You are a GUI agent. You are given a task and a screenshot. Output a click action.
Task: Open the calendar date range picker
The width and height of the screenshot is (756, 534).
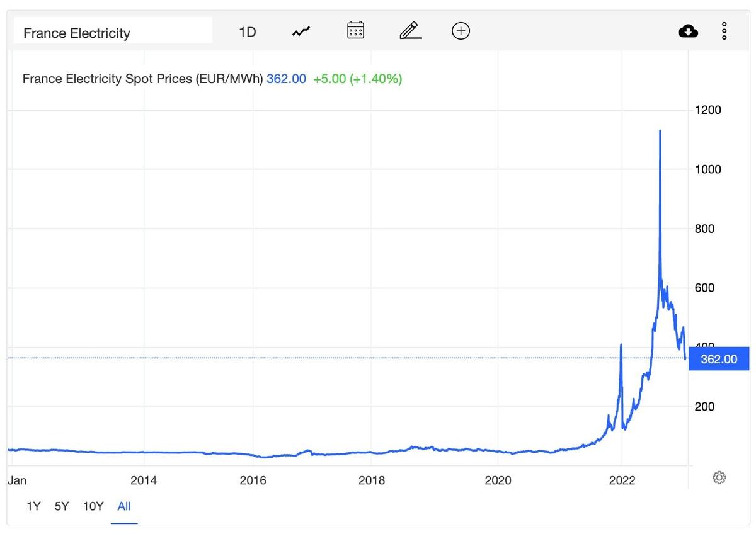[x=355, y=30]
